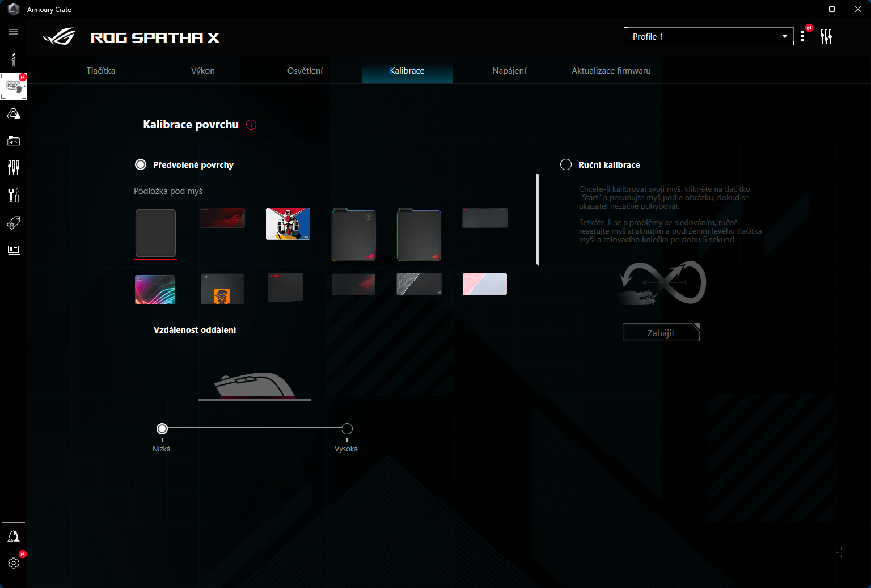Select the colorful neon stripes mousepad thumbnail

click(x=155, y=289)
